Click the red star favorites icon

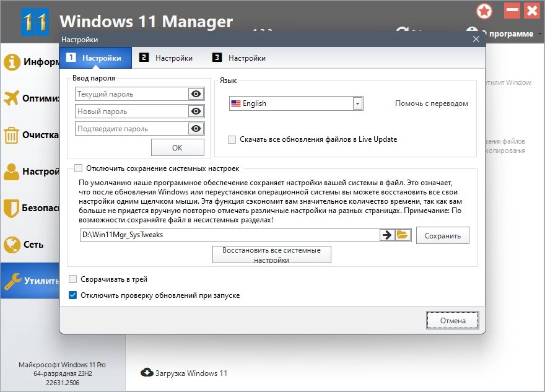tap(484, 12)
